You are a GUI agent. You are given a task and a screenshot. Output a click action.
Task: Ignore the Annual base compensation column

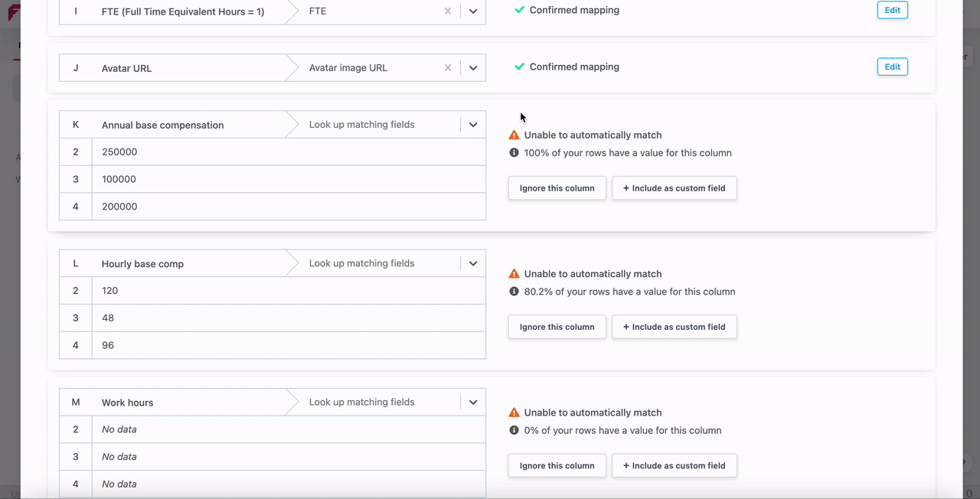click(x=557, y=188)
